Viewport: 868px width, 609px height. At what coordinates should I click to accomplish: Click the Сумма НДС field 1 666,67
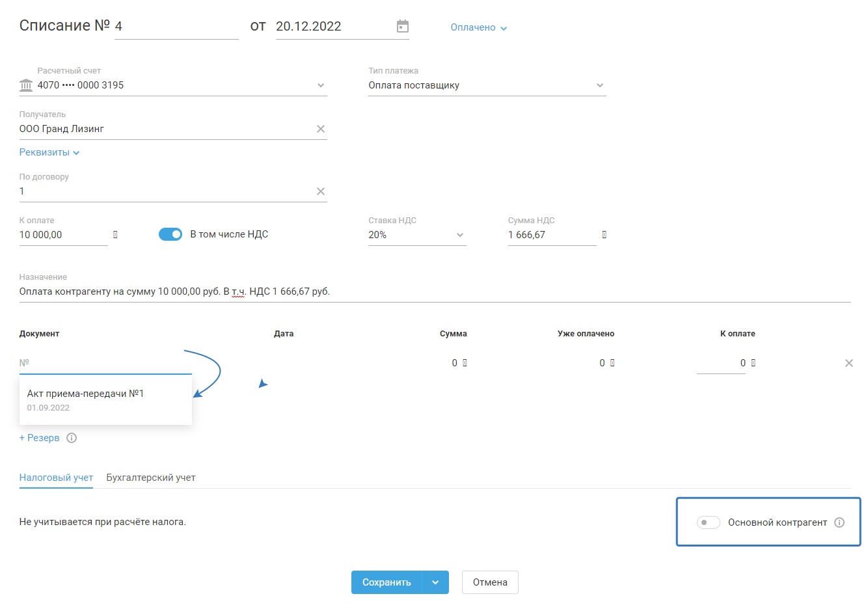pos(552,235)
